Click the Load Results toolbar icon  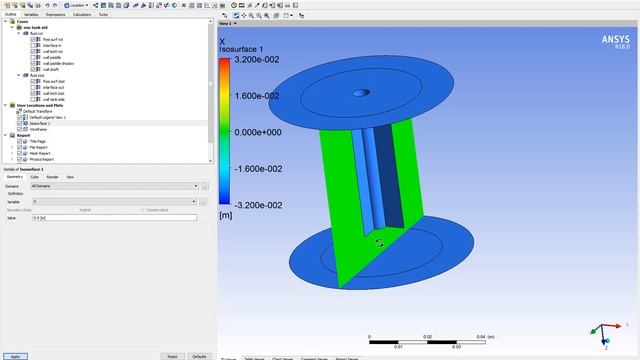pos(7,5)
